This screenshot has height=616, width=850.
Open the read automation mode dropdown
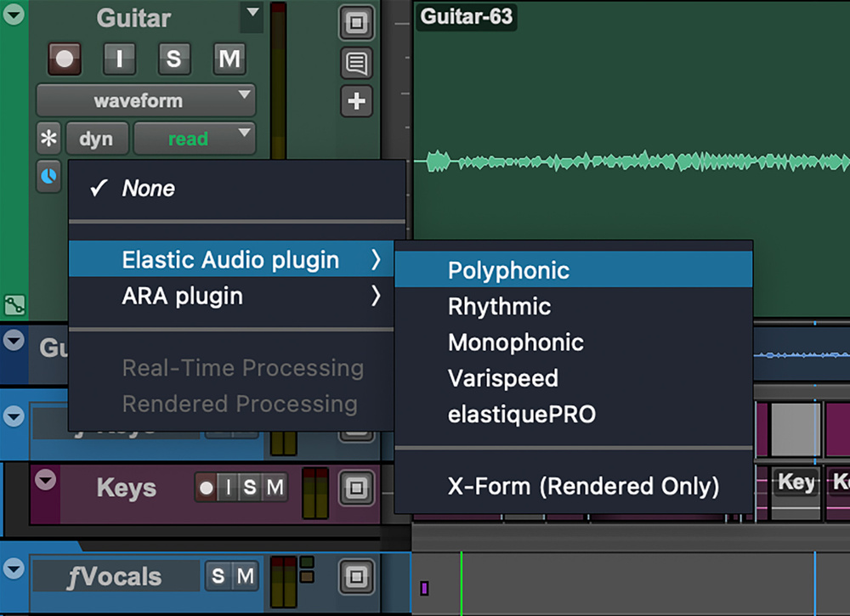[x=194, y=138]
